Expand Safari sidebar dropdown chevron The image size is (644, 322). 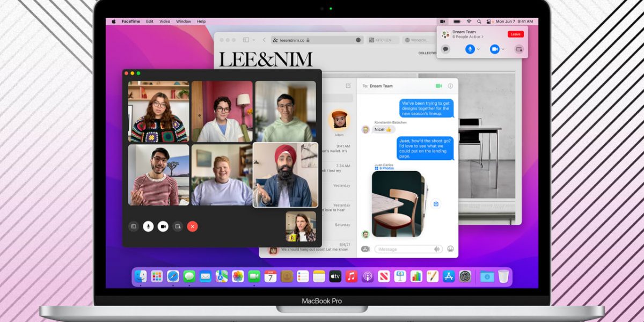point(253,40)
